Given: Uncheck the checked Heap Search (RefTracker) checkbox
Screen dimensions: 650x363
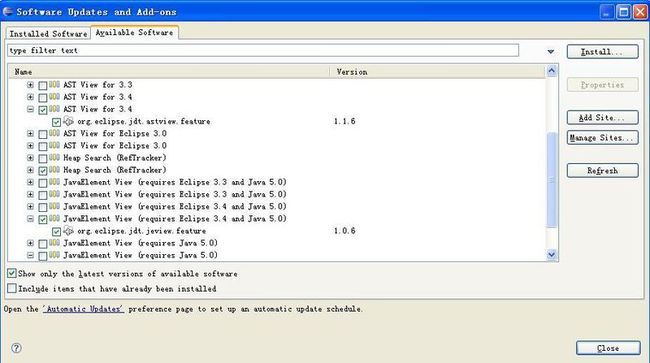Looking at the screenshot, I should pos(43,171).
